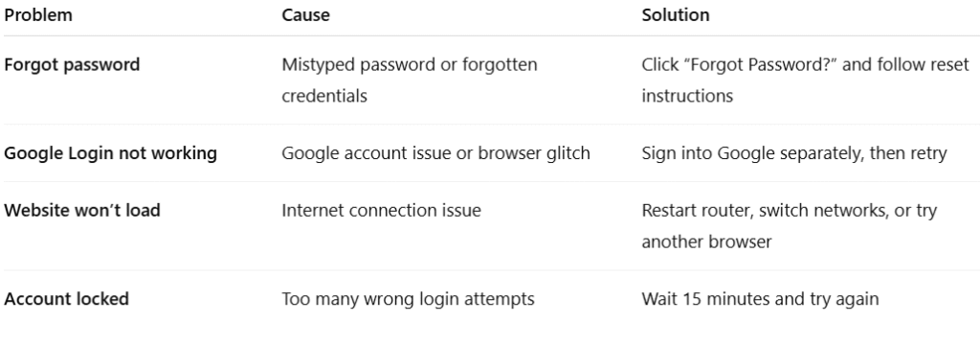The width and height of the screenshot is (980, 345).
Task: Click the word instructions in Solution column
Action: click(687, 96)
